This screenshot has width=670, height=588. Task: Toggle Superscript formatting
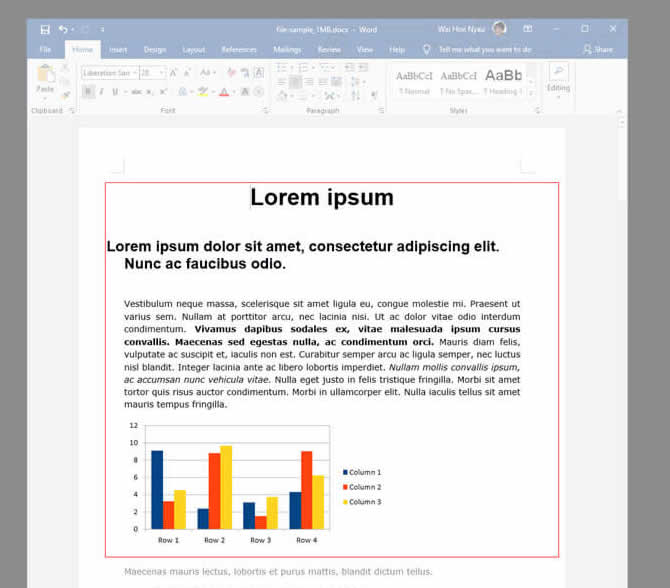click(163, 92)
